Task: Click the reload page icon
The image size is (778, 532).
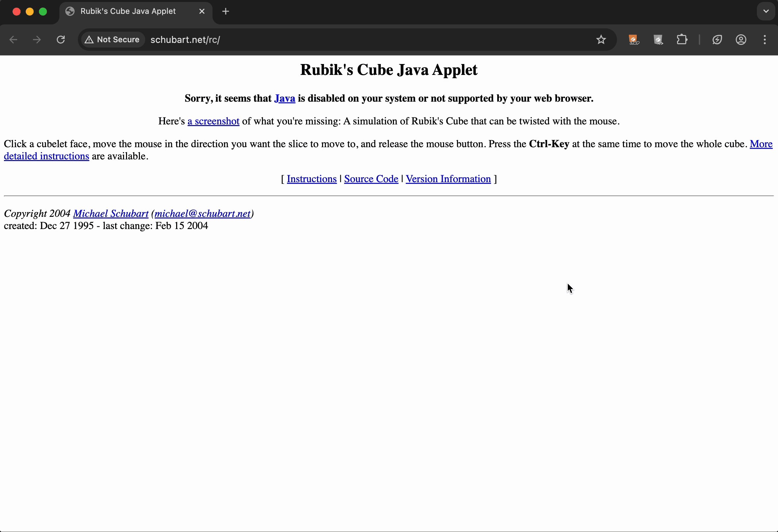Action: 61,40
